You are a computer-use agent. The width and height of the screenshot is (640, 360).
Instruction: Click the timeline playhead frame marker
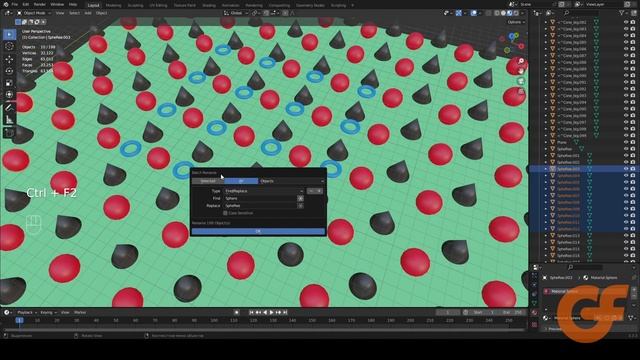(19, 320)
